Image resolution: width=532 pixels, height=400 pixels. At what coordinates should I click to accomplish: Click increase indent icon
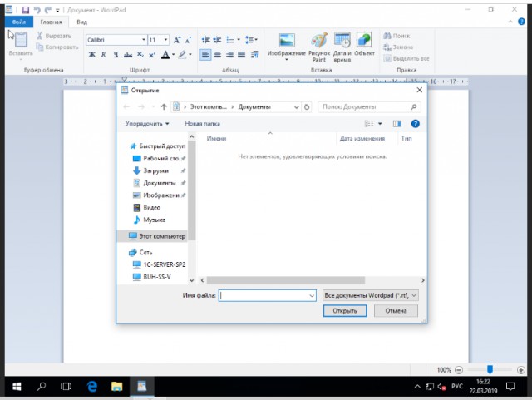[217, 40]
